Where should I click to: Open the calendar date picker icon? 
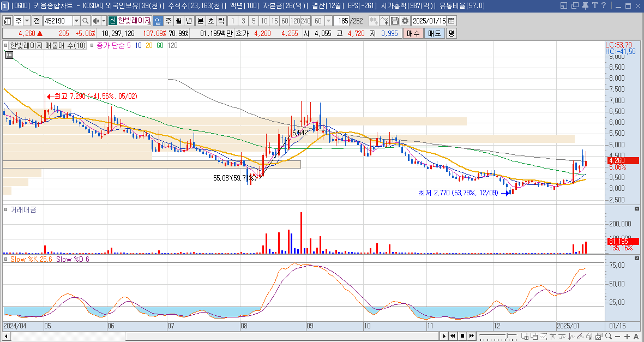coord(451,21)
